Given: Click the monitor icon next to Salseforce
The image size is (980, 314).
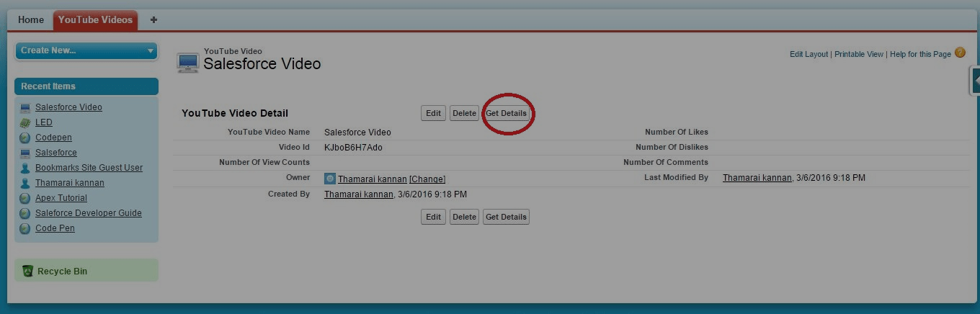Looking at the screenshot, I should pos(25,153).
